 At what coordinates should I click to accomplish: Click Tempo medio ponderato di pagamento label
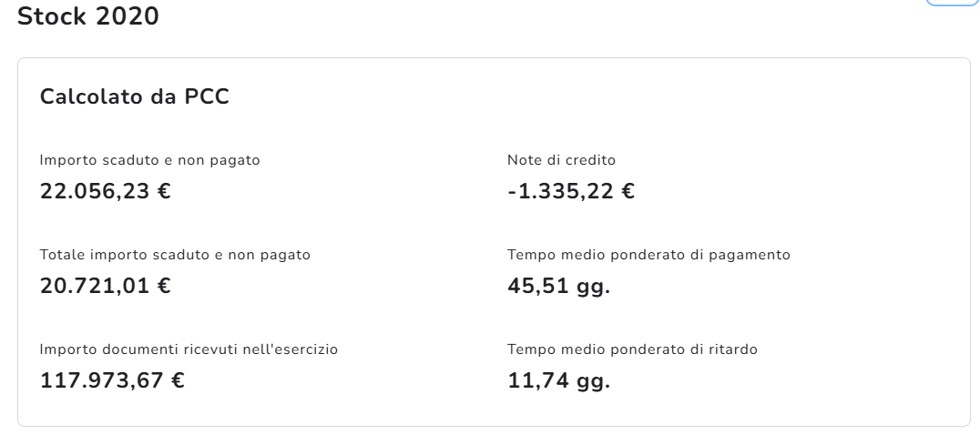(648, 255)
